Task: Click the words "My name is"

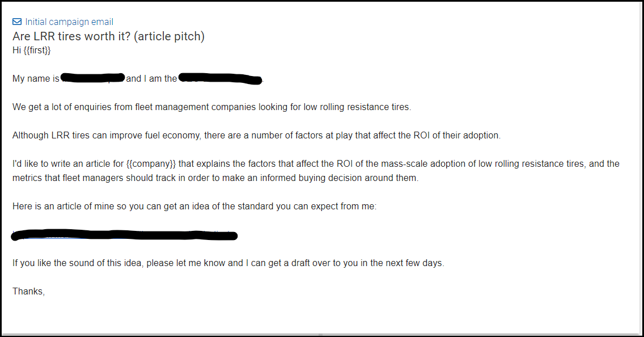Action: (x=35, y=79)
